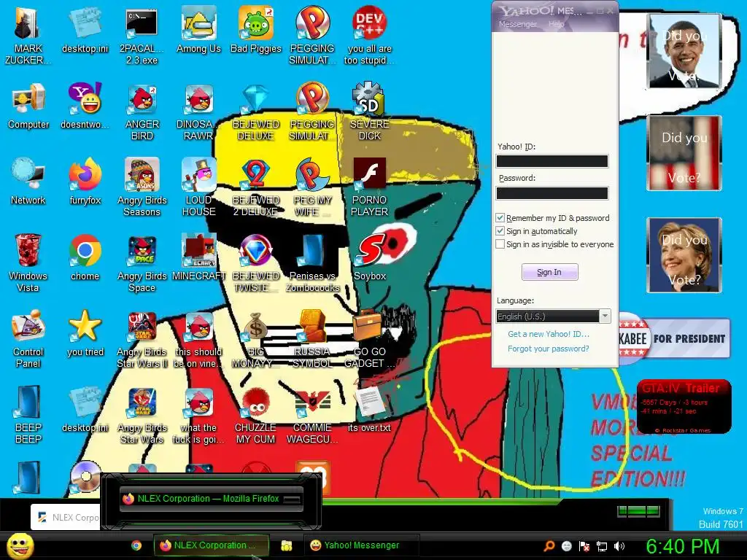Open the Messenger menu in Yahoo Messenger
The image size is (747, 560).
click(517, 24)
